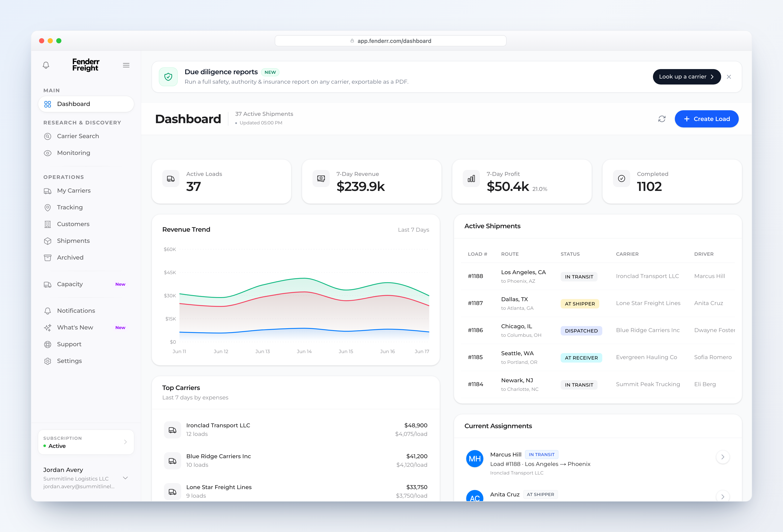Screen dimensions: 783x532
Task: Select load #1184 in Active Shipments
Action: (598, 385)
